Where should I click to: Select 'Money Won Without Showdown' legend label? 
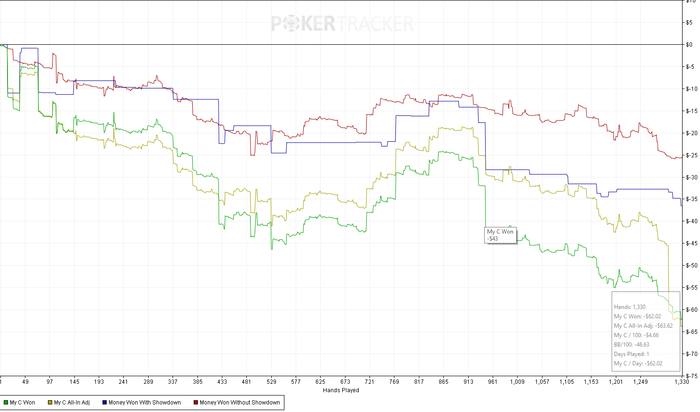[240, 403]
